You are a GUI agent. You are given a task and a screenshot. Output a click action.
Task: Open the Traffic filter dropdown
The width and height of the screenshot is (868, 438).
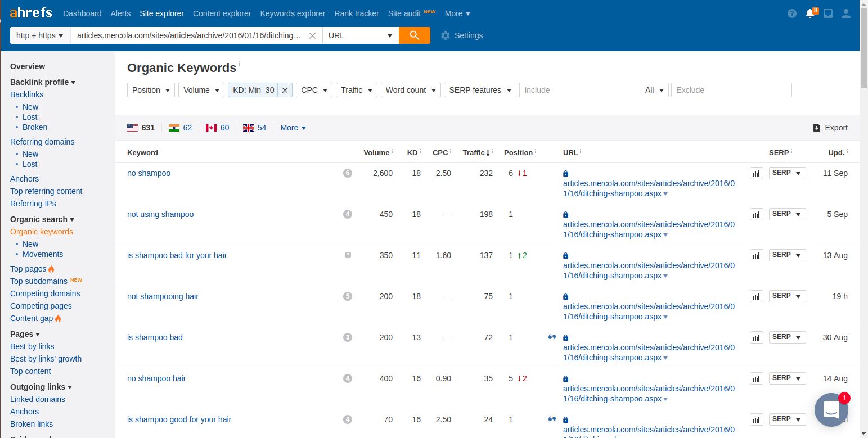pos(357,90)
